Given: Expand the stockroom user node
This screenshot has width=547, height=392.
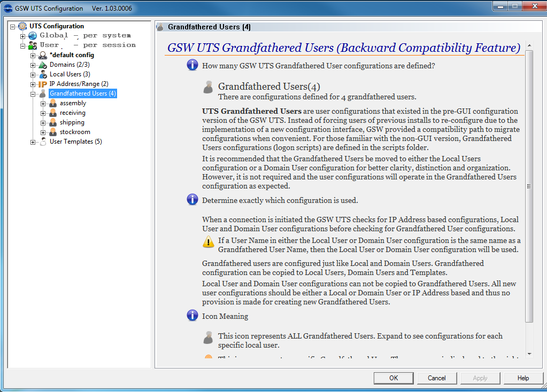Looking at the screenshot, I should 43,132.
